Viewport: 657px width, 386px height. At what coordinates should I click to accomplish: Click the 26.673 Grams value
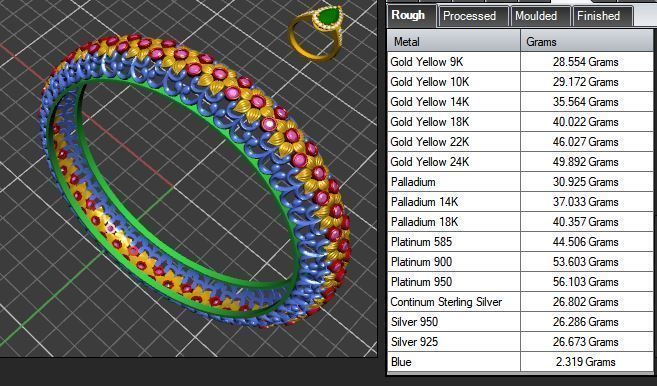click(585, 342)
